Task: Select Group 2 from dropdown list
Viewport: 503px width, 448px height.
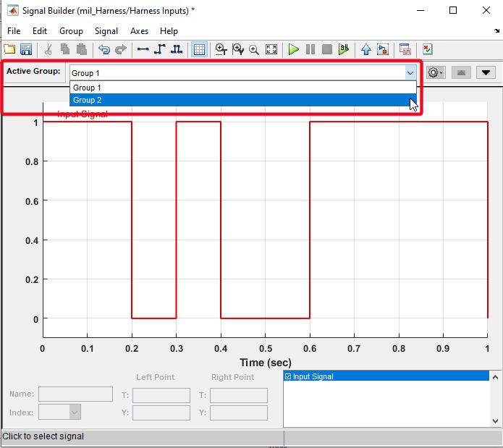Action: pos(239,100)
